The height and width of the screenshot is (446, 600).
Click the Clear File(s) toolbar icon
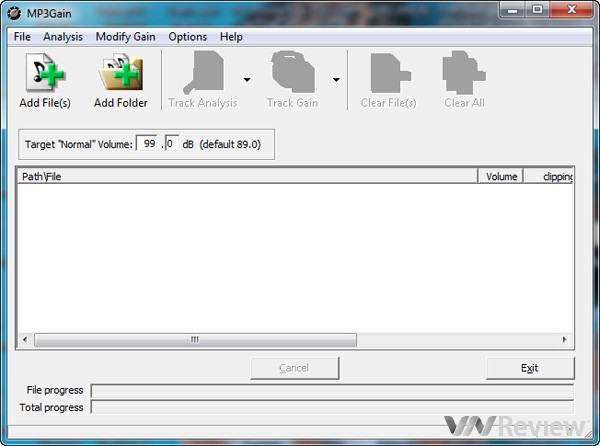tap(390, 73)
